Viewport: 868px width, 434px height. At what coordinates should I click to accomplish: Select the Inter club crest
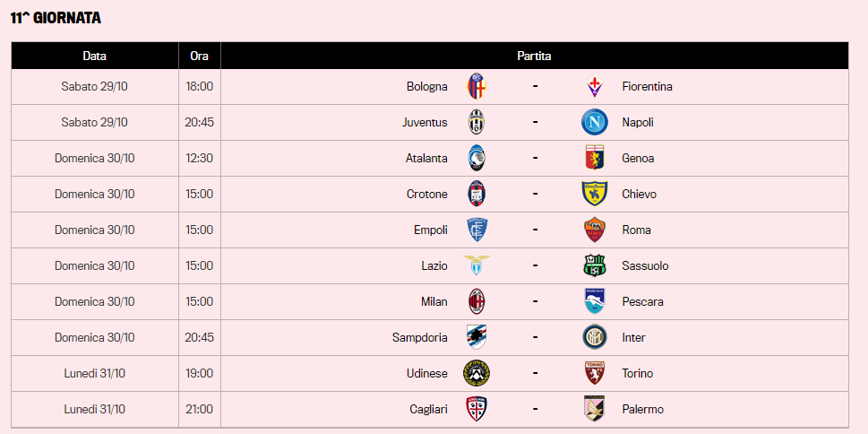[595, 337]
